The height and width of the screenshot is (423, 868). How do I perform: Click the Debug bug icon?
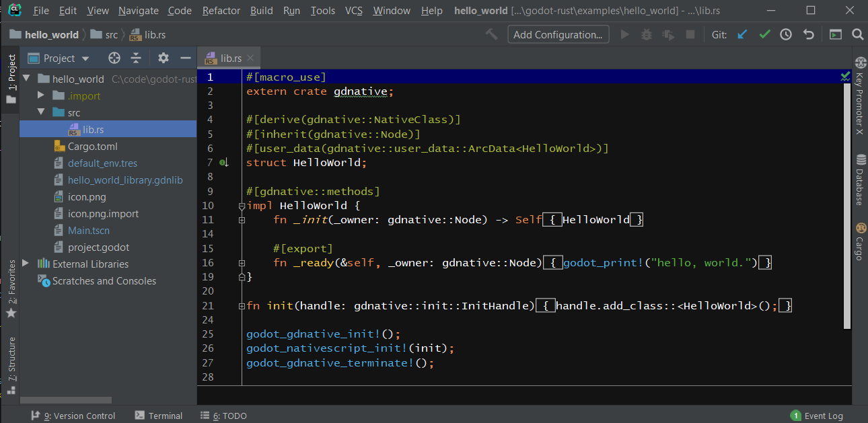647,34
